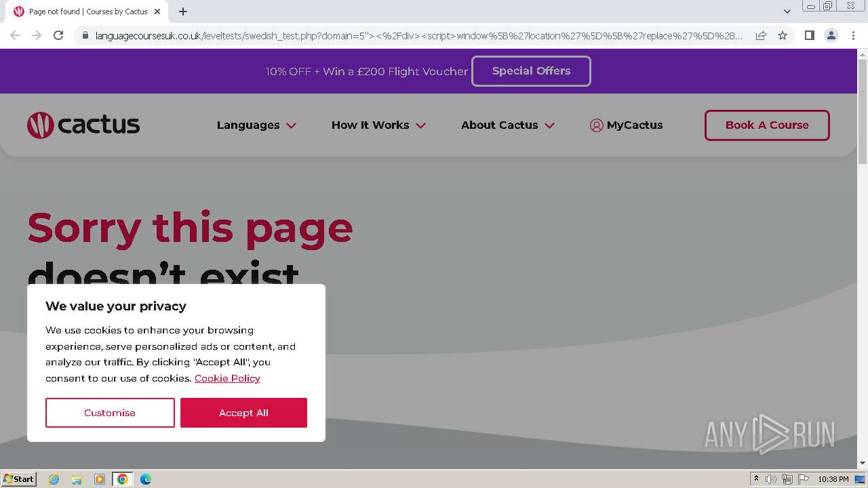This screenshot has width=868, height=488.
Task: Expand the Languages menu chevron
Action: pyautogui.click(x=292, y=125)
